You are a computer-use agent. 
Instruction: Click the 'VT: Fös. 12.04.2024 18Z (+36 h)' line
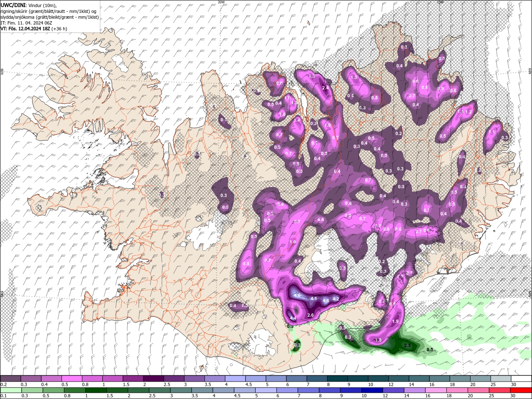click(34, 29)
